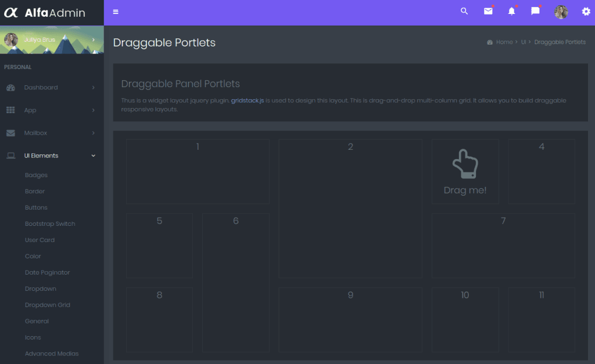595x364 pixels.
Task: Select the Dashboard menu label
Action: pyautogui.click(x=41, y=88)
